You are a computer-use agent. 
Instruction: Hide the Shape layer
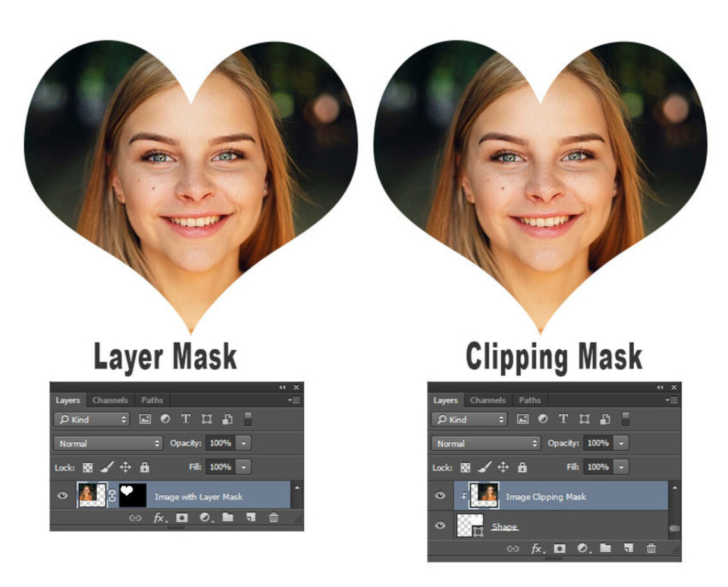(439, 525)
